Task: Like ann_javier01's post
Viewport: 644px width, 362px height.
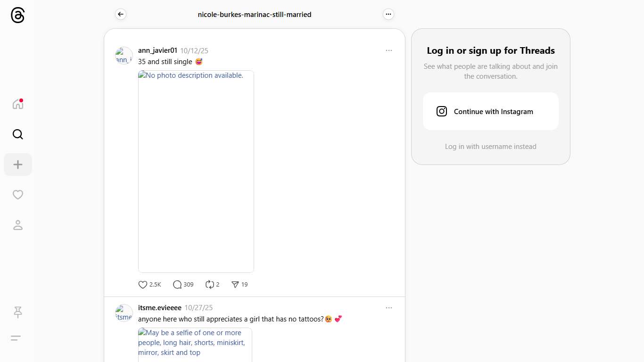Action: coord(143,285)
